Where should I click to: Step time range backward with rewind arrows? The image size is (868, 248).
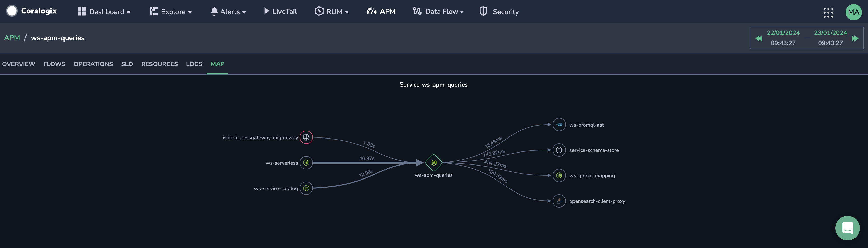point(759,38)
